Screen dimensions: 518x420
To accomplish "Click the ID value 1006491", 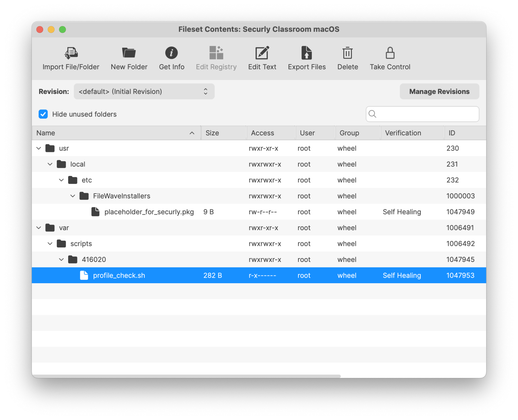I will pyautogui.click(x=460, y=228).
